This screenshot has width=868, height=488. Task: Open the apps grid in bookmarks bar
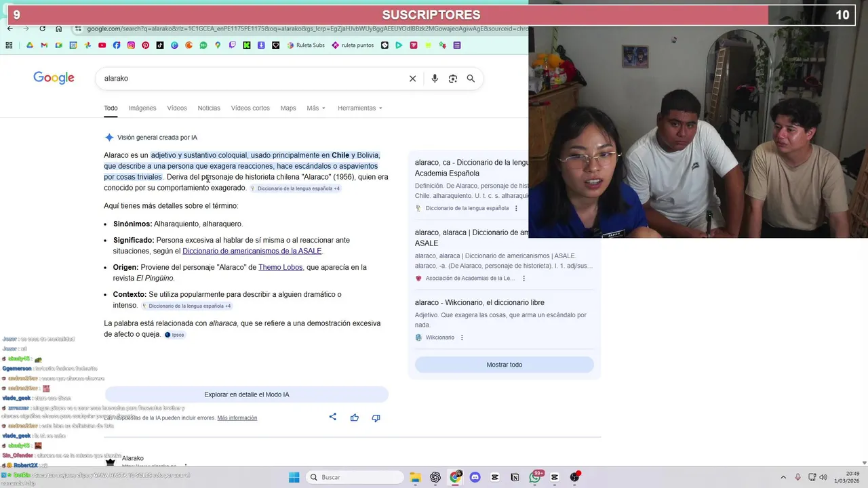[x=9, y=45]
